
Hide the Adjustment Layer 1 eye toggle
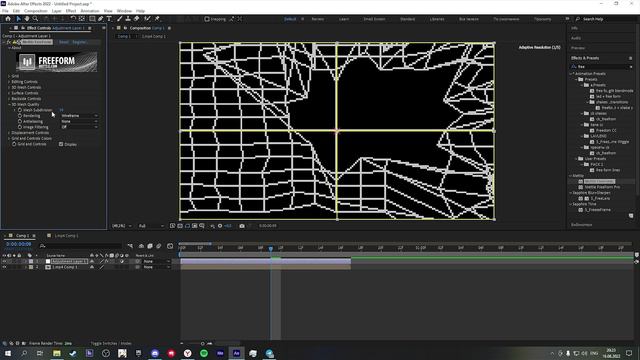click(4, 261)
